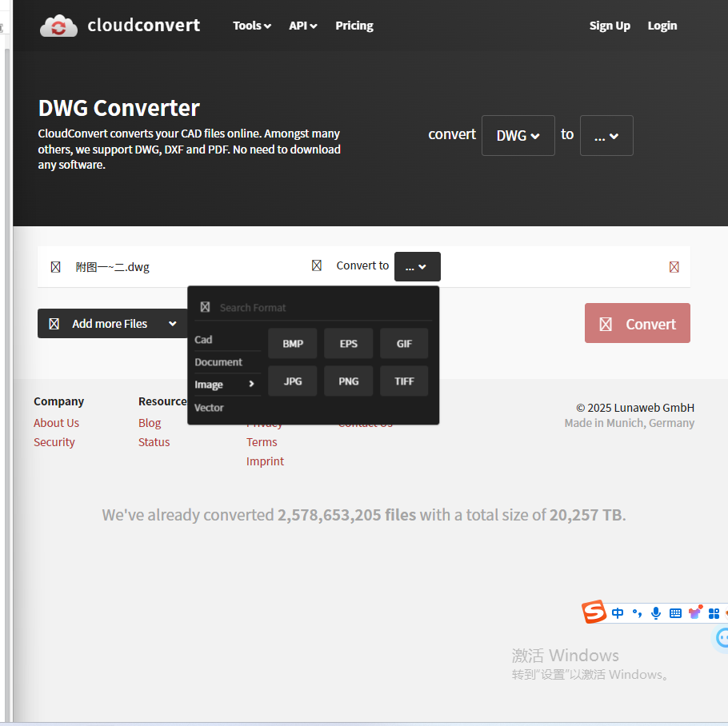The width and height of the screenshot is (728, 726).
Task: Open the Blog link
Action: click(x=150, y=423)
